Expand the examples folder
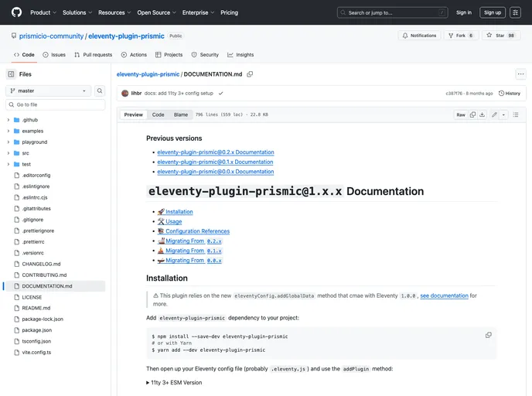The height and width of the screenshot is (396, 532). tap(9, 131)
